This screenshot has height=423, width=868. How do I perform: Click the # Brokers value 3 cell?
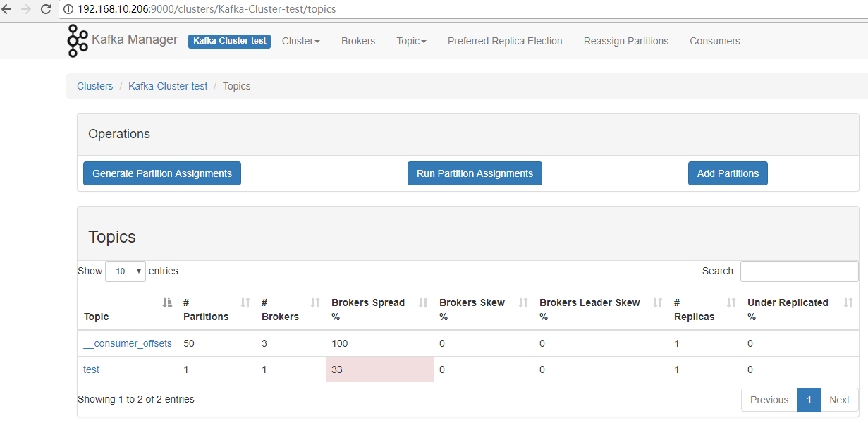tap(264, 343)
